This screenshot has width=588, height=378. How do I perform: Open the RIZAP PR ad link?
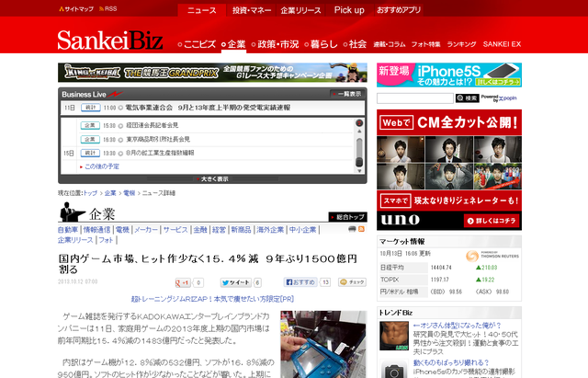coord(212,299)
